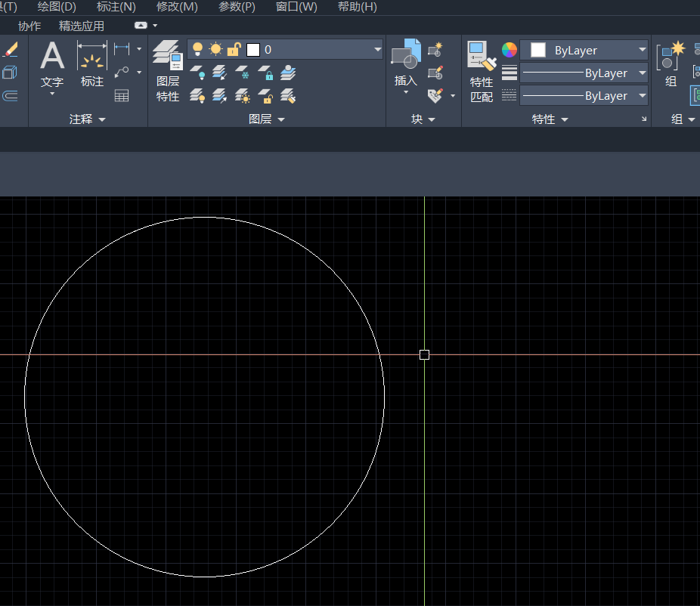Open the 修改(M) modify menu

(177, 7)
